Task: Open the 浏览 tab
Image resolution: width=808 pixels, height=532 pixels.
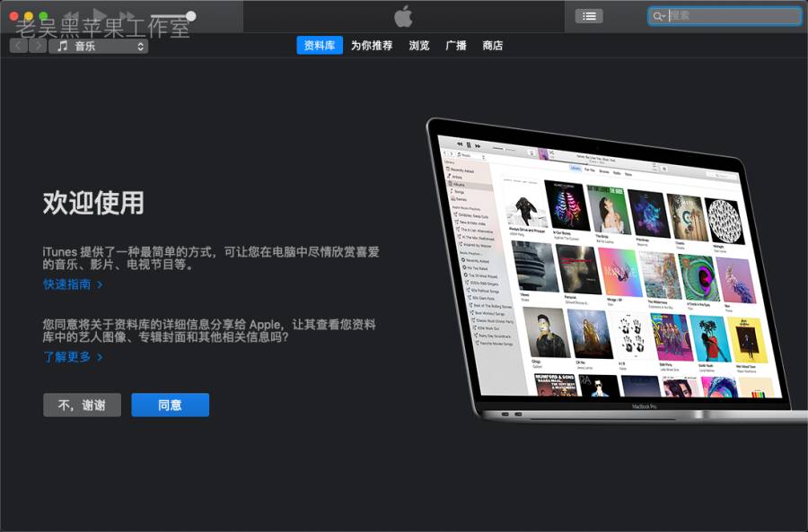Action: 419,46
